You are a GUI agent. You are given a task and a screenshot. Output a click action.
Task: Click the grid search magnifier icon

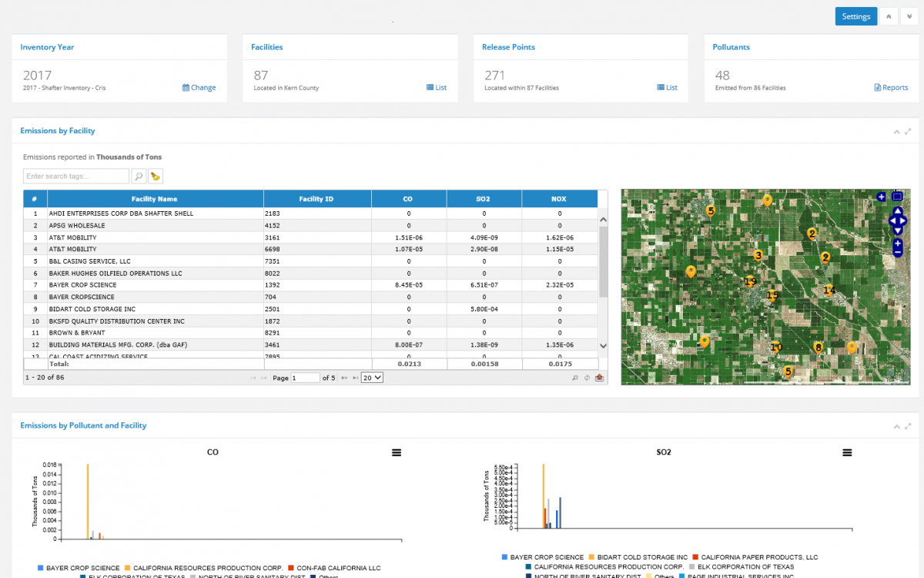pyautogui.click(x=575, y=378)
